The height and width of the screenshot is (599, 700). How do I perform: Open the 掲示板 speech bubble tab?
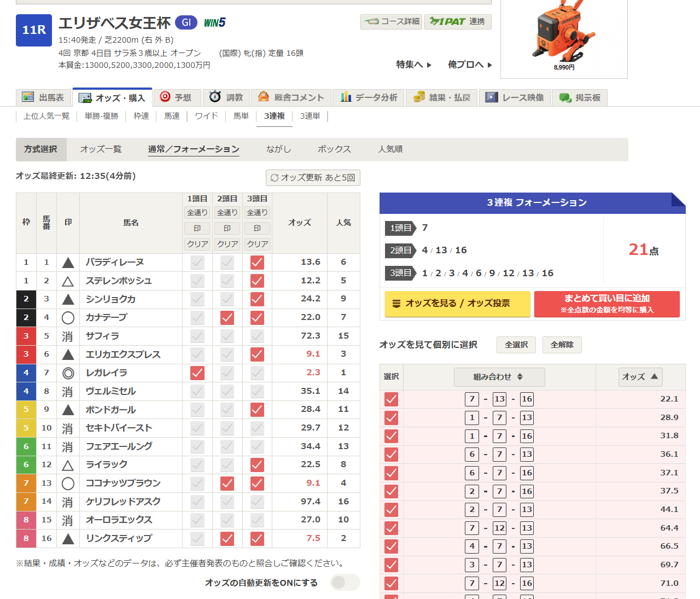(x=565, y=98)
